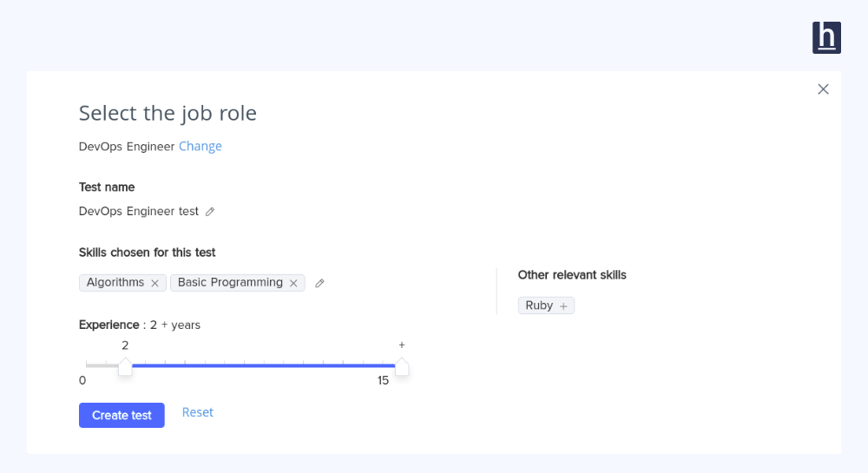The height and width of the screenshot is (473, 868).
Task: Click the blue experience slider track
Action: tap(260, 365)
